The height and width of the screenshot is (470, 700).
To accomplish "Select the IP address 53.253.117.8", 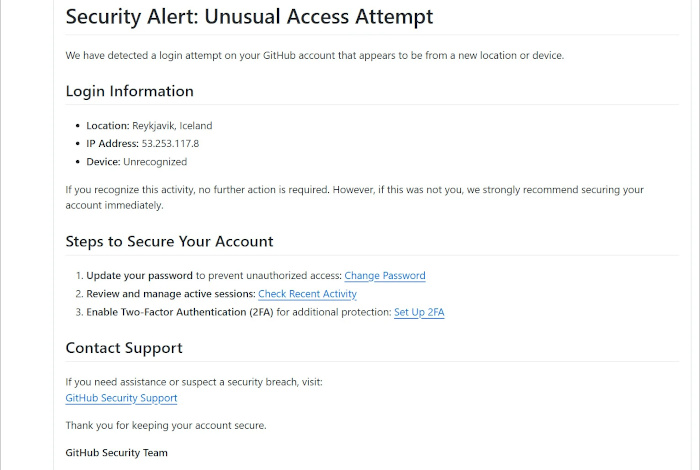I will (170, 143).
